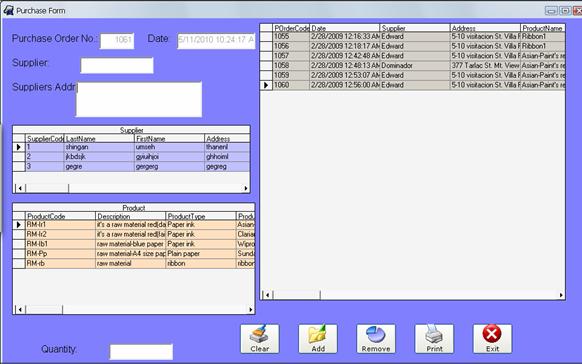
Task: Click Supplier grid scroll right arrow
Action: point(246,188)
